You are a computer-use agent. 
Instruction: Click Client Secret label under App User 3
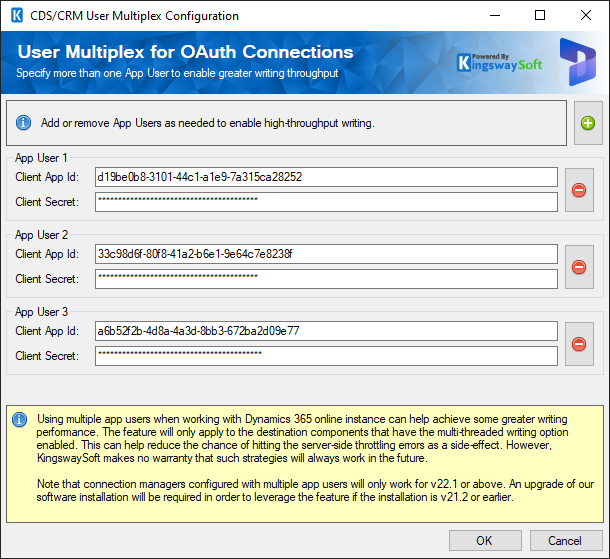click(x=47, y=356)
